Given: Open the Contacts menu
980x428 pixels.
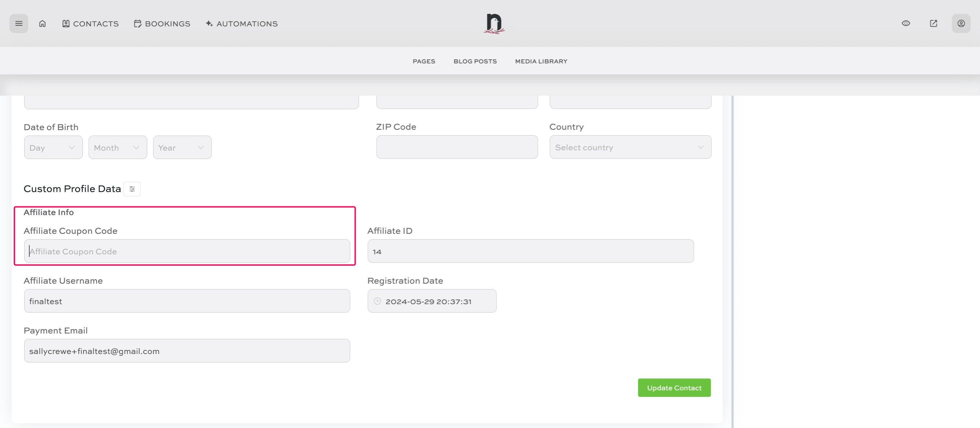Looking at the screenshot, I should (90, 23).
